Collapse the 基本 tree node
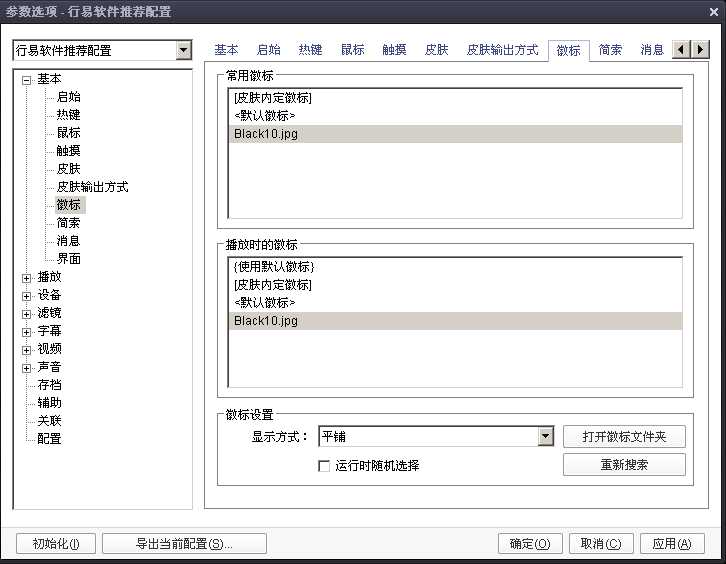726x564 pixels. 26,80
